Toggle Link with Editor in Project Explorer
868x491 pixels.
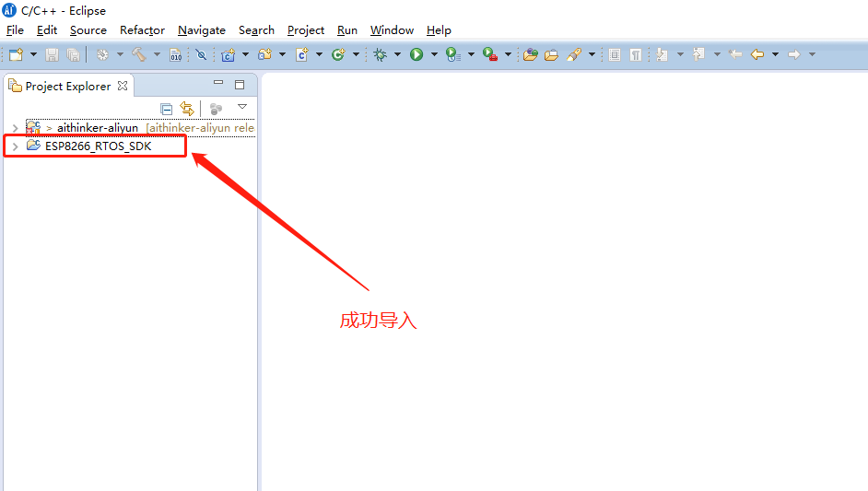tap(187, 109)
